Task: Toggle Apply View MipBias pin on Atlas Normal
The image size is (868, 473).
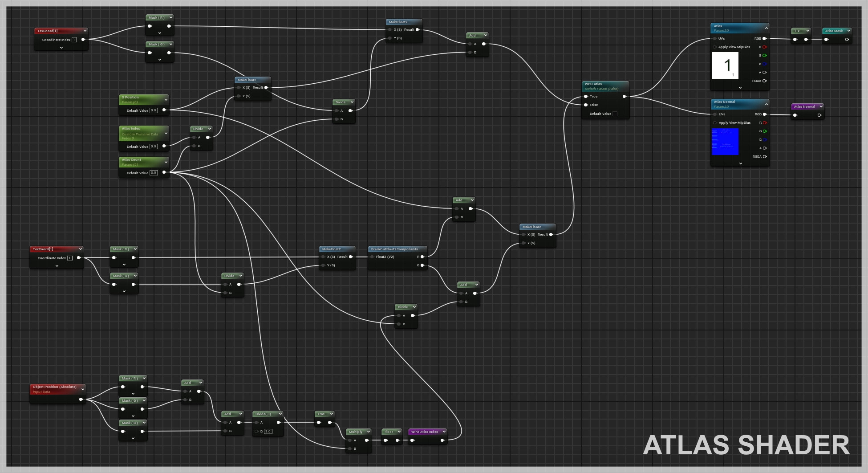Action: [715, 123]
